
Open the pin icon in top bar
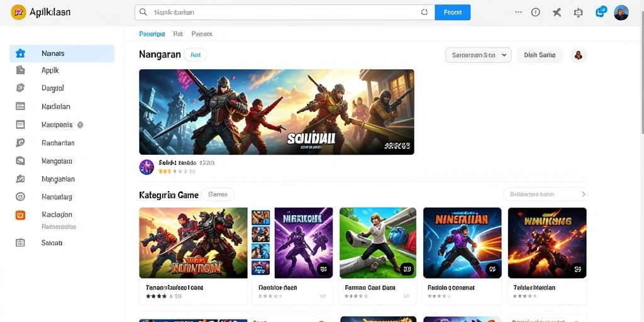click(x=557, y=13)
